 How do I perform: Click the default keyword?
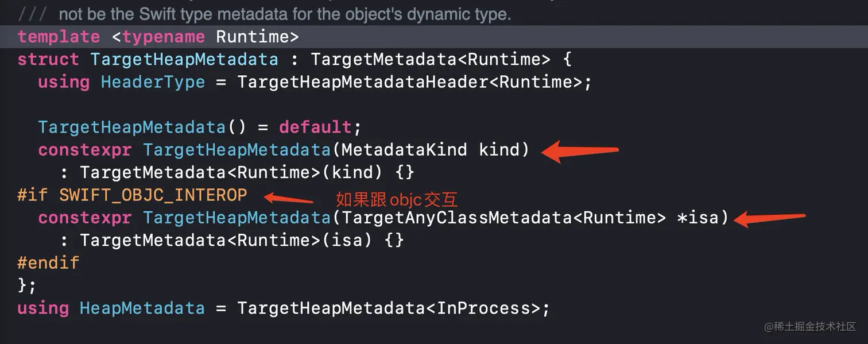315,127
